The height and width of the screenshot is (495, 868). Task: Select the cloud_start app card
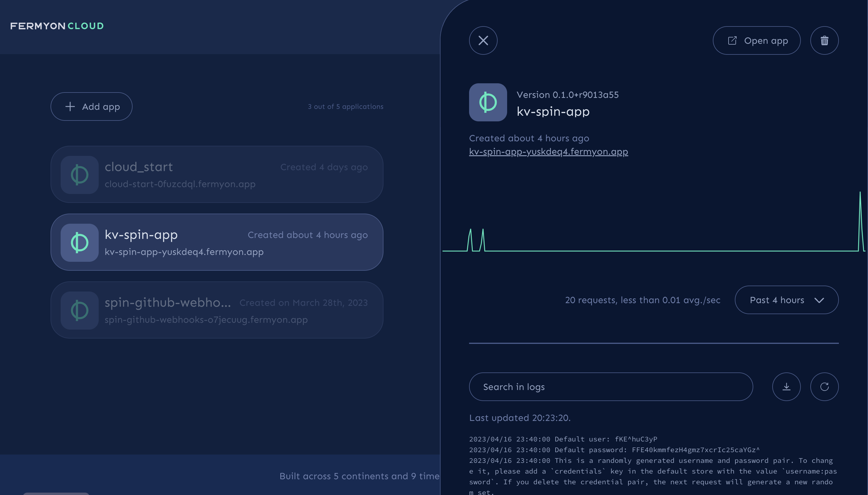217,174
